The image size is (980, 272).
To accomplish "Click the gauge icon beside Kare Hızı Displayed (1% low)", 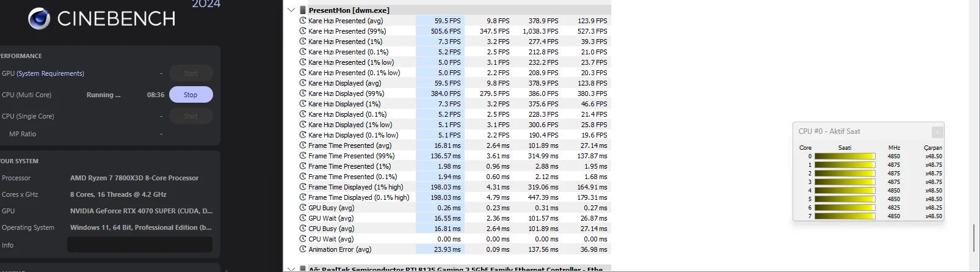I will point(303,125).
